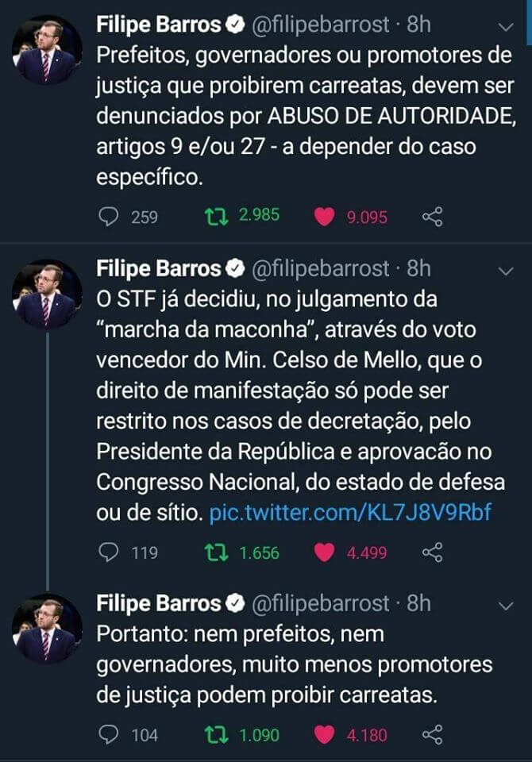
Task: Like the last tweet with 4.180 likes
Action: click(x=325, y=735)
